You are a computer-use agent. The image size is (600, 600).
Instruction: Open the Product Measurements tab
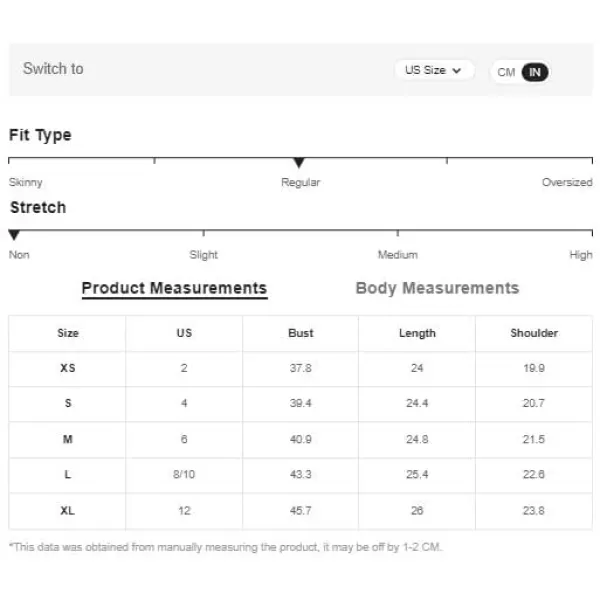[174, 288]
